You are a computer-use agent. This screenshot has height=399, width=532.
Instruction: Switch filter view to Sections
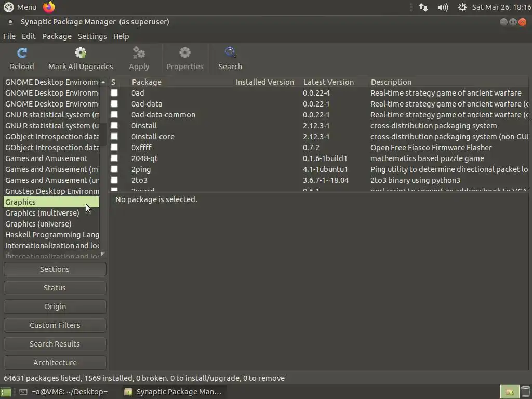pos(55,269)
